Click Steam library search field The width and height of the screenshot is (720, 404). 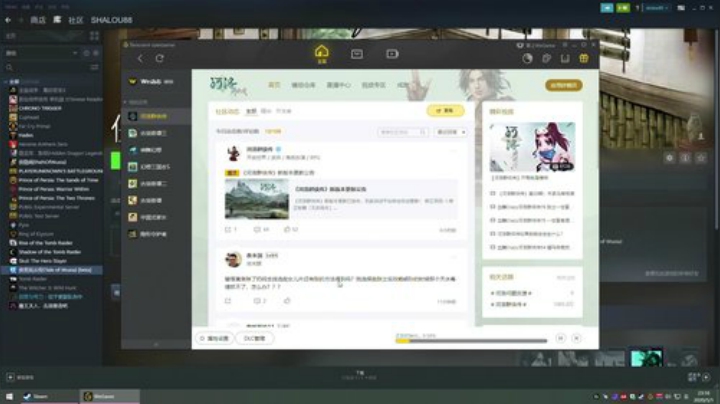[46, 67]
